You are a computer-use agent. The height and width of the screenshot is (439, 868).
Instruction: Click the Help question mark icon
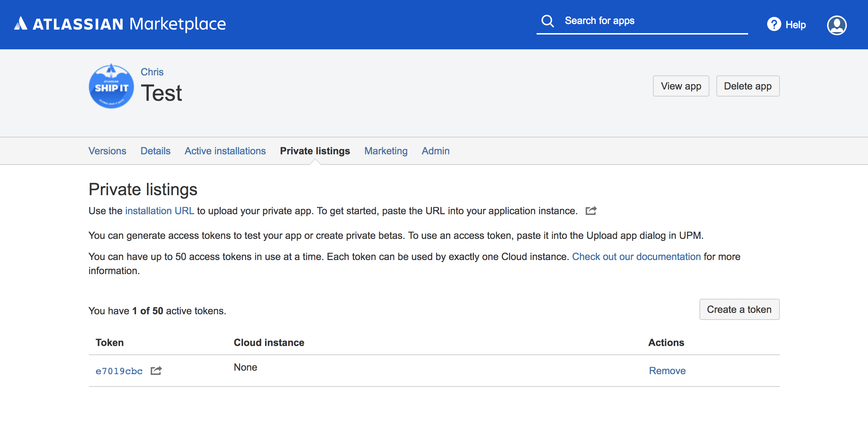coord(774,24)
